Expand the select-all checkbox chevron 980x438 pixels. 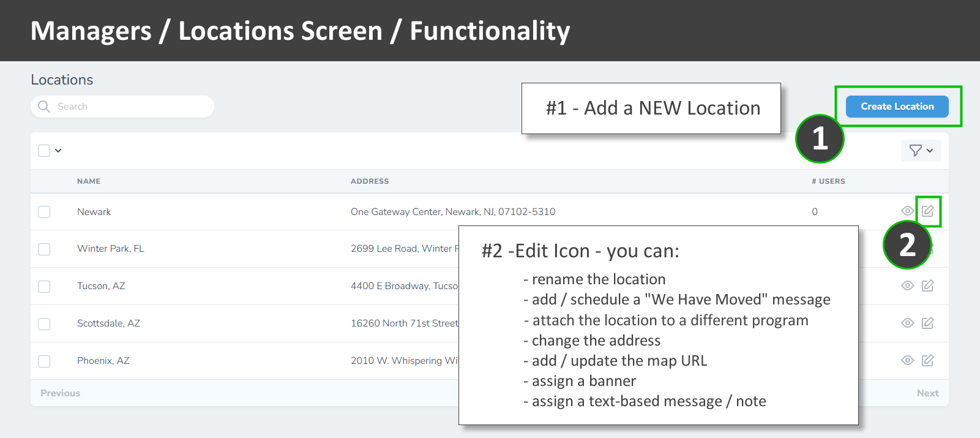pyautogui.click(x=58, y=151)
